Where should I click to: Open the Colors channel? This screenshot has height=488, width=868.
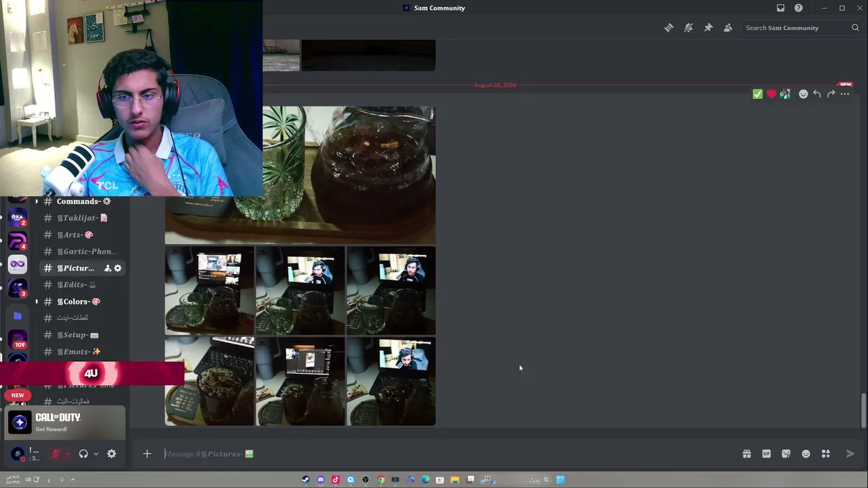(x=83, y=302)
